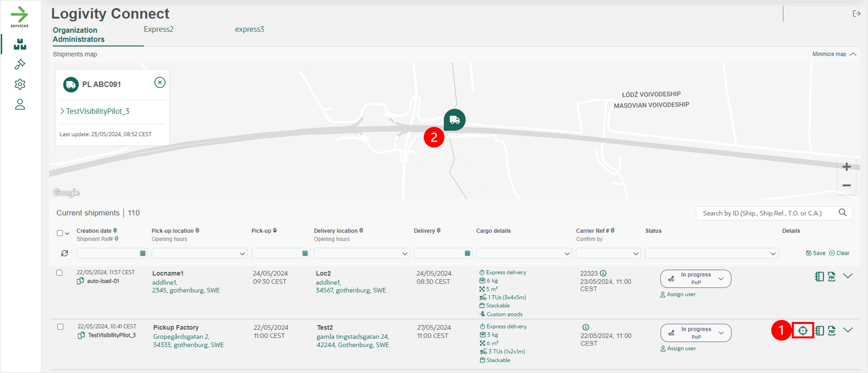Sort by Creation date arrows
This screenshot has width=868, height=373.
[115, 230]
